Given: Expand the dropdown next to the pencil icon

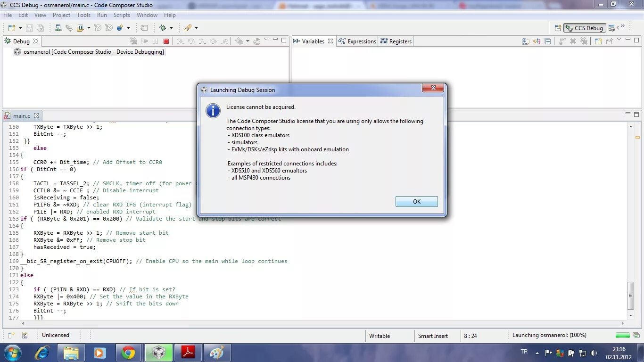Looking at the screenshot, I should point(196,28).
